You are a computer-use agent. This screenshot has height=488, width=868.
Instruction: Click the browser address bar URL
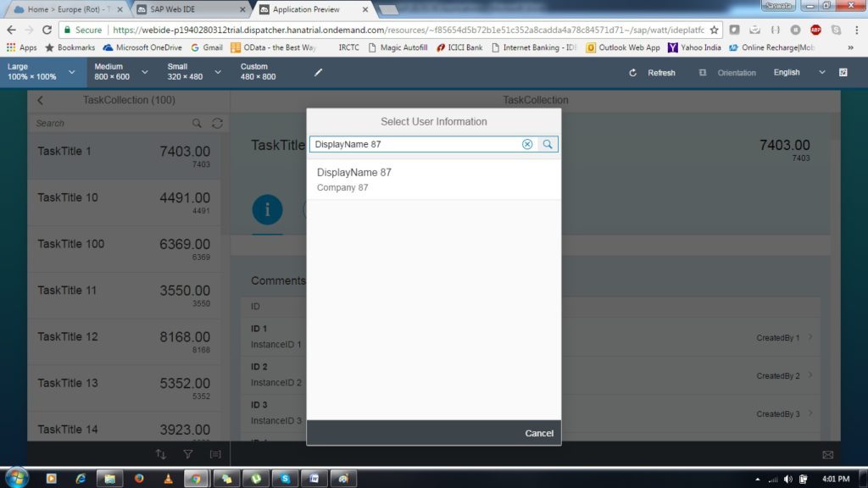(x=409, y=30)
